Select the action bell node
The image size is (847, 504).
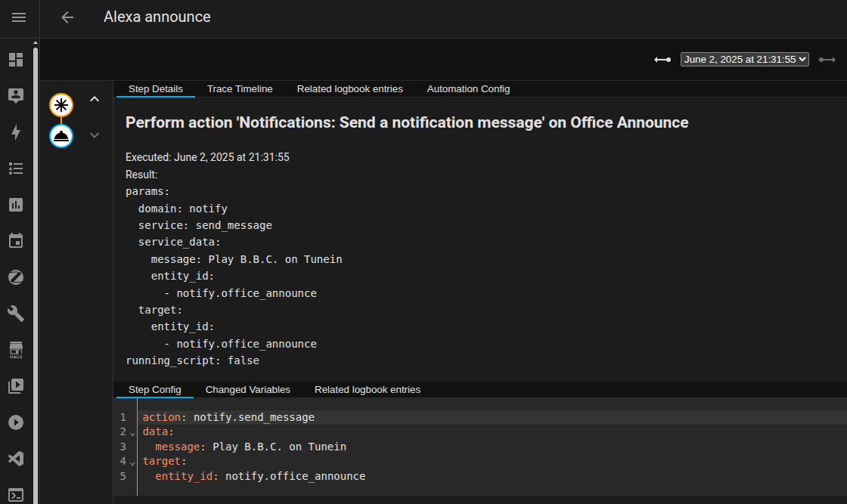pos(61,136)
